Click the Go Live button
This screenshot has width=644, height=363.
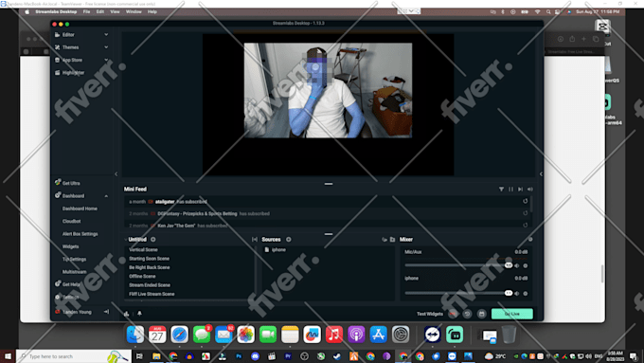pyautogui.click(x=512, y=314)
